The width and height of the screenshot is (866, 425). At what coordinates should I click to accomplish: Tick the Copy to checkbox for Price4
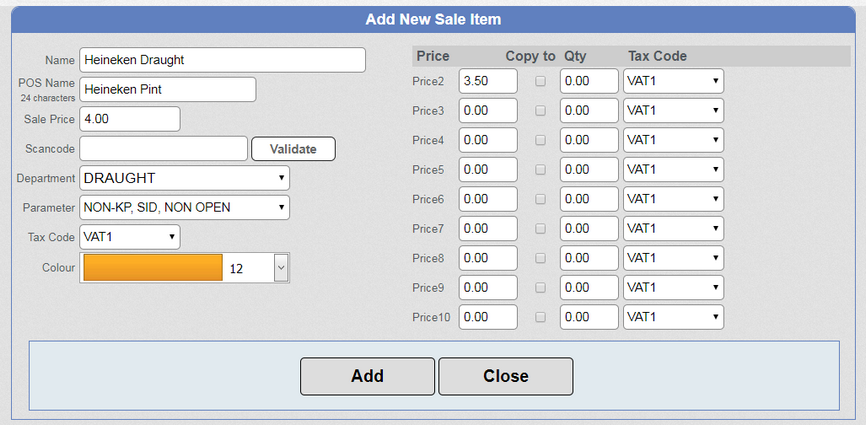coord(540,140)
